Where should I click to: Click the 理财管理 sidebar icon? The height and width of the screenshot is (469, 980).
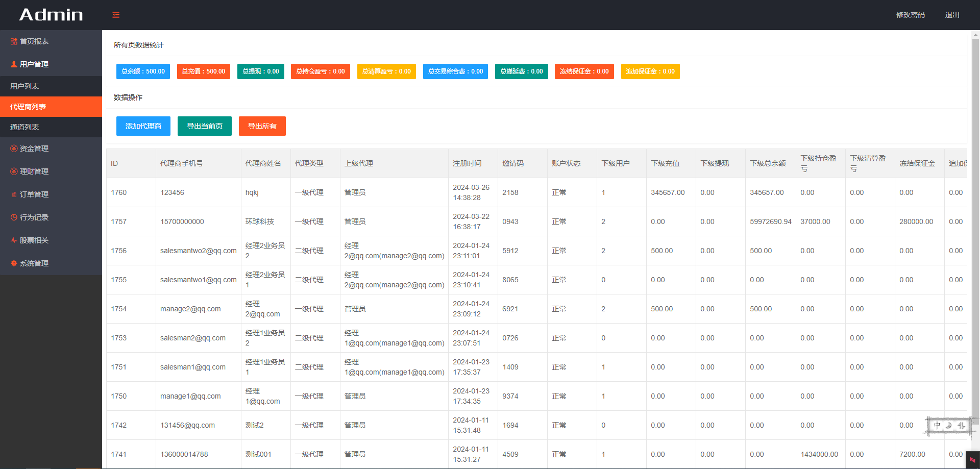click(x=14, y=171)
